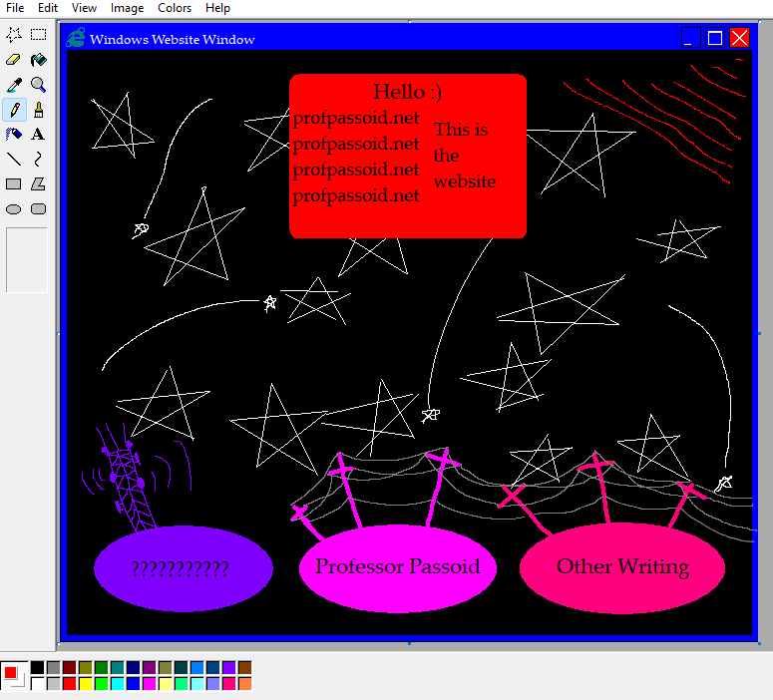This screenshot has width=773, height=700.
Task: Click the drawn 'Other Writing' pink oval
Action: point(622,567)
